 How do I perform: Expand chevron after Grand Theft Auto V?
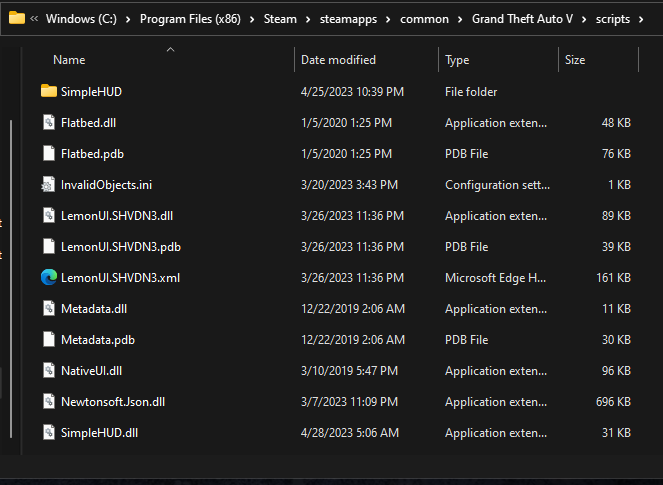584,19
